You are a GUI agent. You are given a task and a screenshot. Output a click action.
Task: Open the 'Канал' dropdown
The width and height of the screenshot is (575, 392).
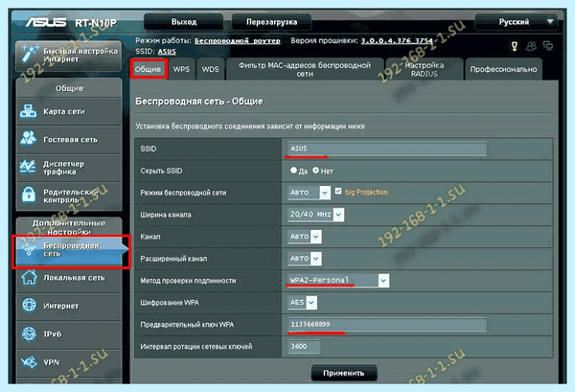pyautogui.click(x=305, y=237)
